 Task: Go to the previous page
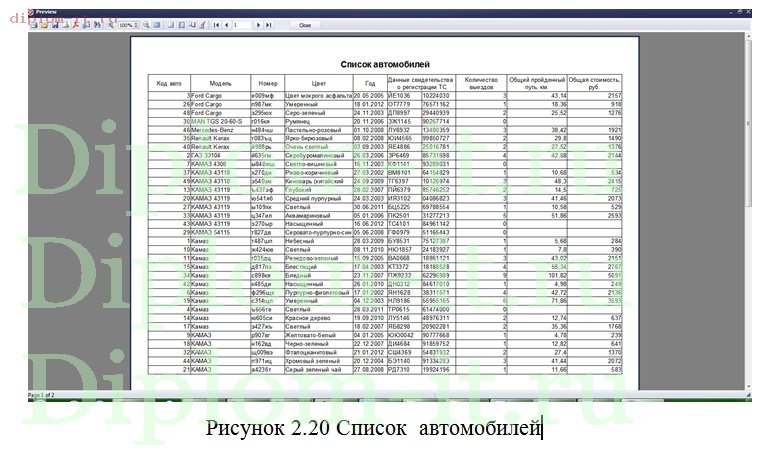[226, 25]
